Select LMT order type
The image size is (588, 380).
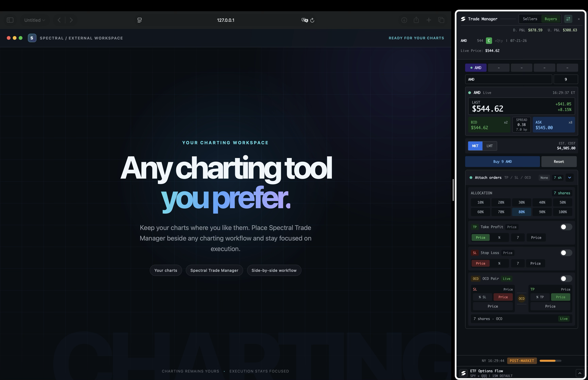pyautogui.click(x=489, y=146)
